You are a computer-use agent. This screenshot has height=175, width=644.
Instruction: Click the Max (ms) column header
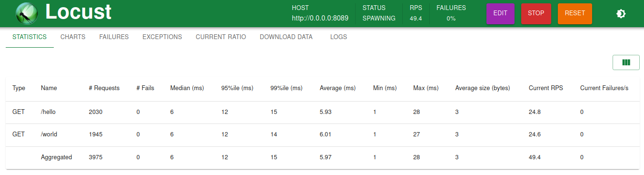coord(426,88)
